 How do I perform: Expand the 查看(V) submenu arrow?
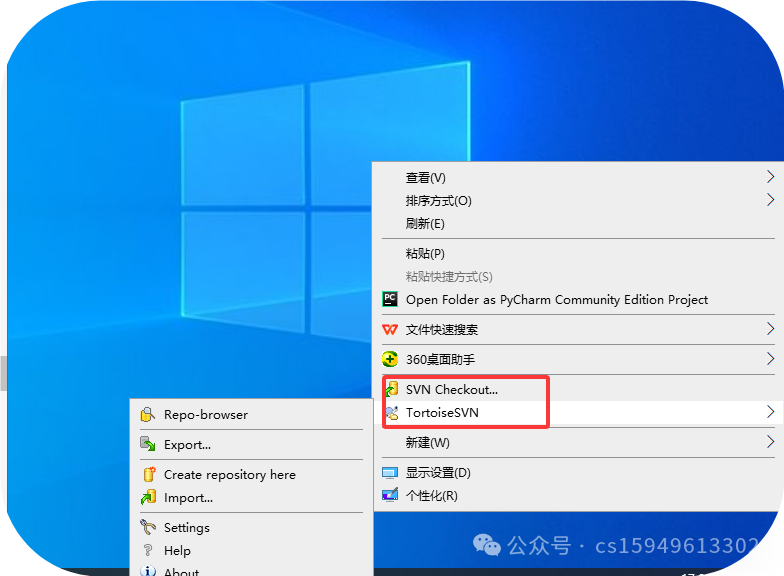tap(770, 176)
